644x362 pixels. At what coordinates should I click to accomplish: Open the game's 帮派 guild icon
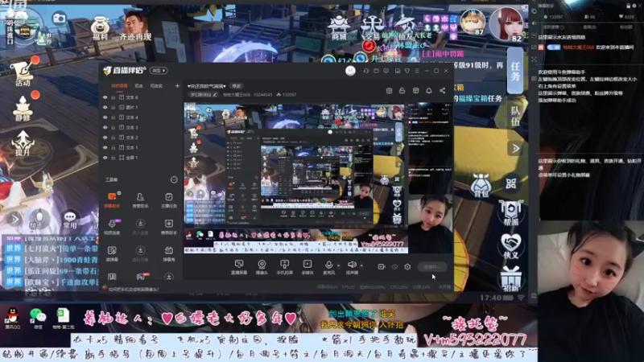click(510, 212)
